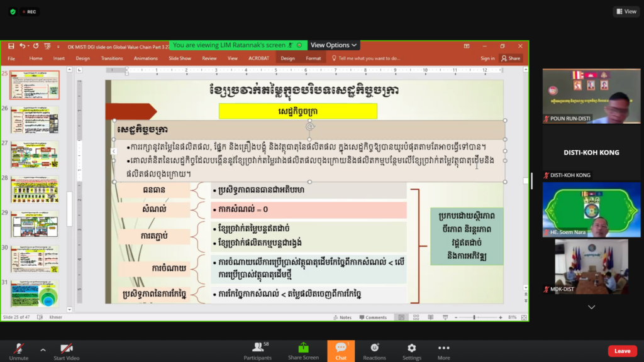Click the Save icon in quick access toolbar
Image resolution: width=644 pixels, height=362 pixels.
11,46
